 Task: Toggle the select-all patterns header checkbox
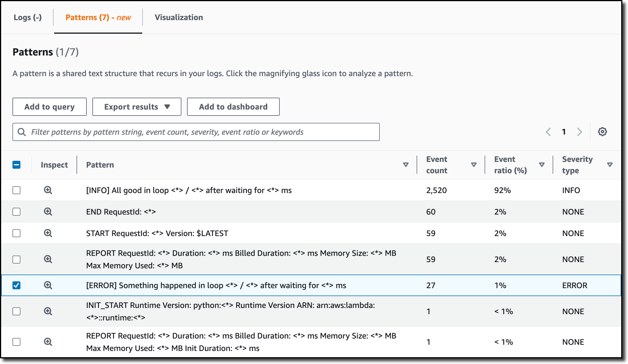(x=16, y=165)
